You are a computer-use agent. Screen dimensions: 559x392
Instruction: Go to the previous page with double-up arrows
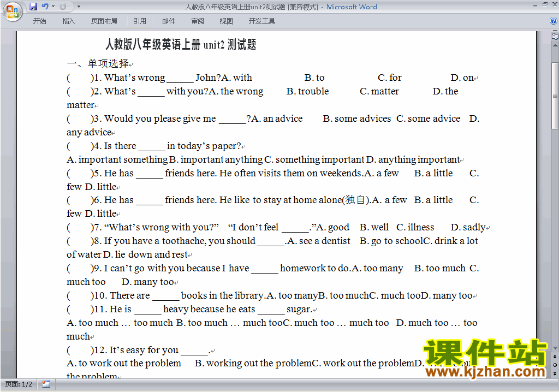tap(555, 357)
